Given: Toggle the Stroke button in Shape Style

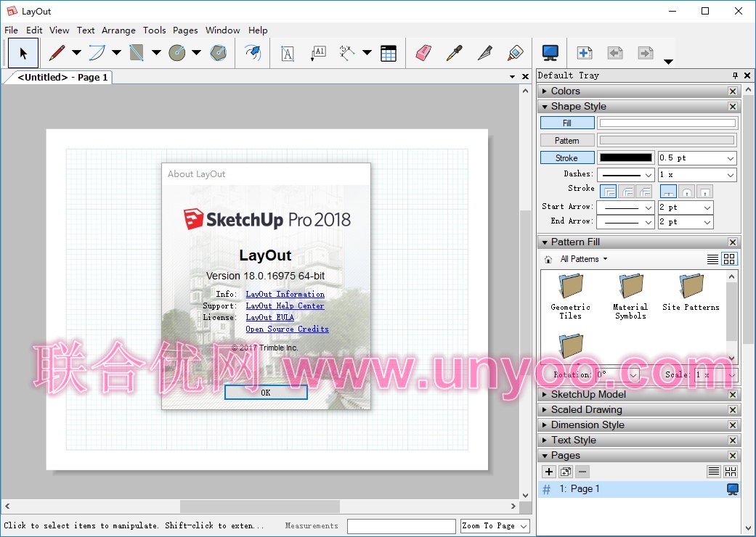Looking at the screenshot, I should (566, 157).
